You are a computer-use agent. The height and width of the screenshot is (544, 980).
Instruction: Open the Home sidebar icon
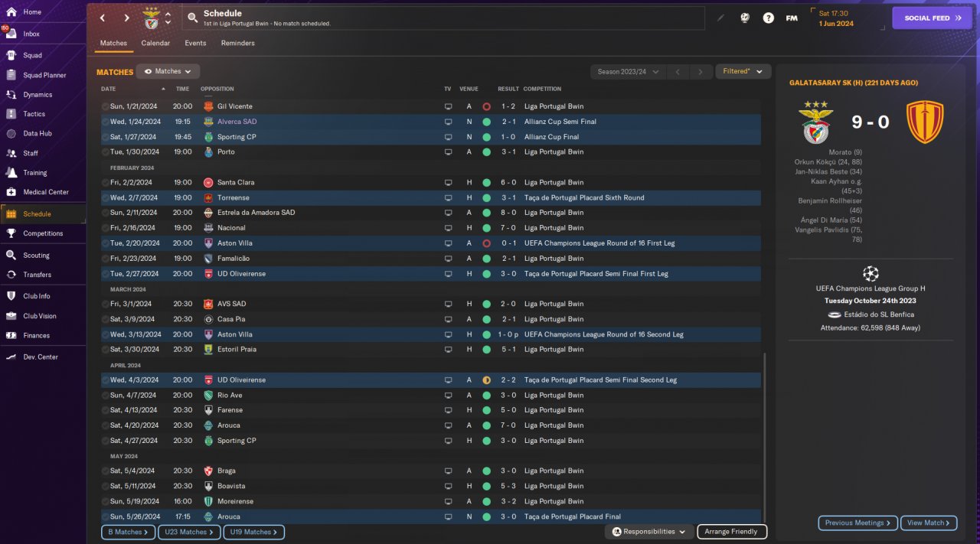[x=11, y=12]
